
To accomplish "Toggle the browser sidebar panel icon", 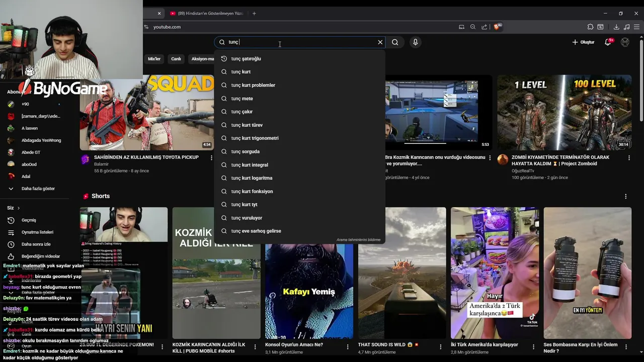I will pyautogui.click(x=600, y=27).
